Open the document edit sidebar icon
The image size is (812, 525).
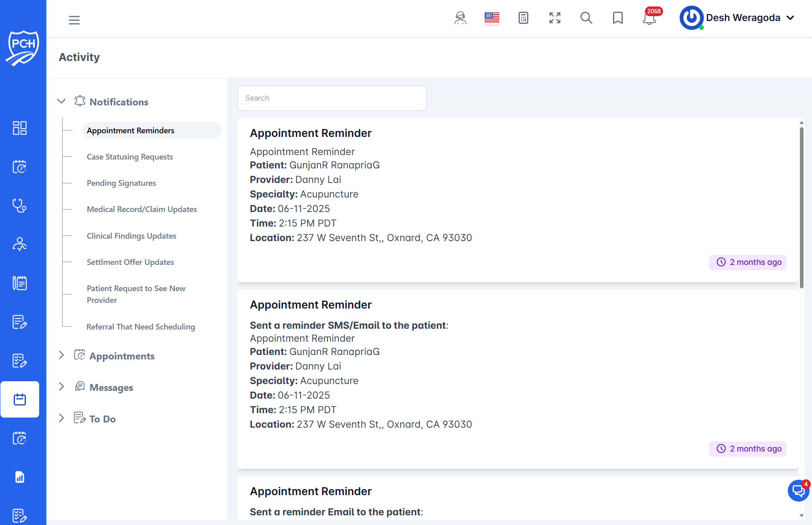click(x=19, y=322)
